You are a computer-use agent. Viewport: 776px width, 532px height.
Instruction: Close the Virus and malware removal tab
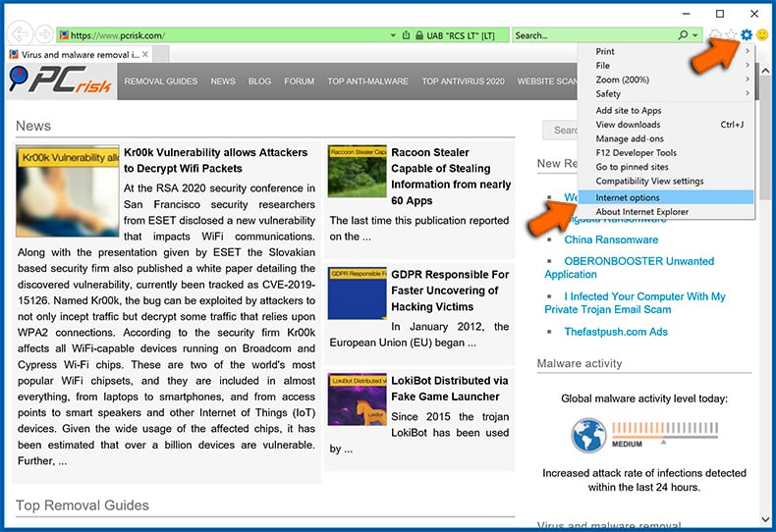coord(145,54)
